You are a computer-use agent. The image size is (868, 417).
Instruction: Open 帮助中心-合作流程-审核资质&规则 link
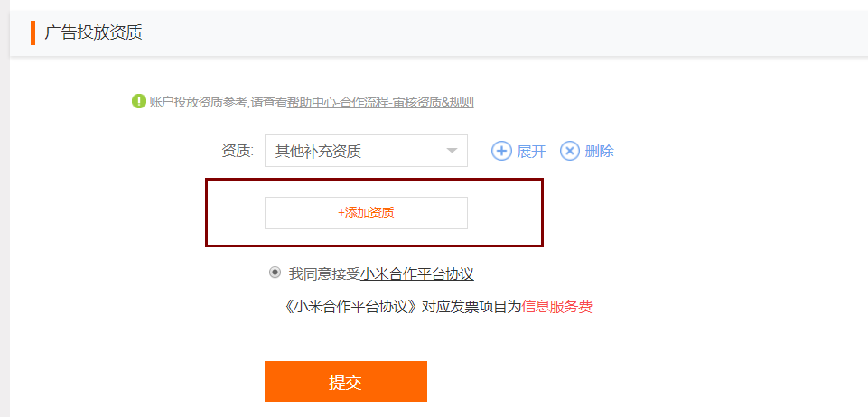pos(380,102)
